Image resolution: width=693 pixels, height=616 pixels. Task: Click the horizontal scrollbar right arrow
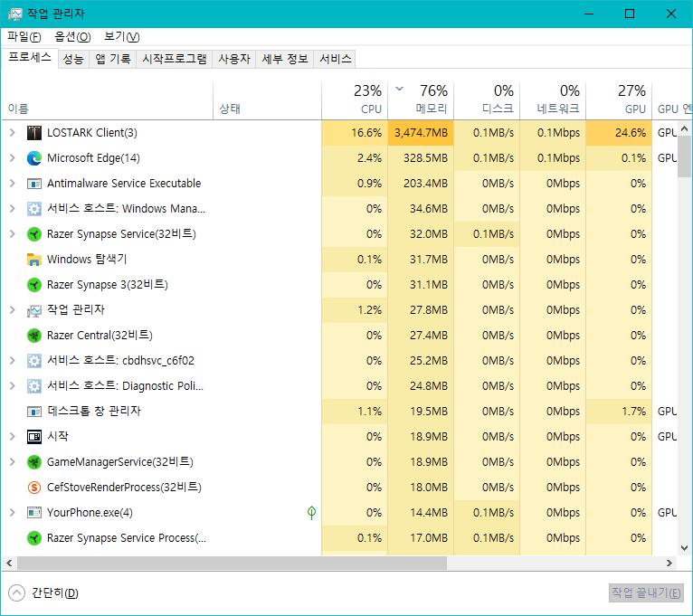click(669, 563)
